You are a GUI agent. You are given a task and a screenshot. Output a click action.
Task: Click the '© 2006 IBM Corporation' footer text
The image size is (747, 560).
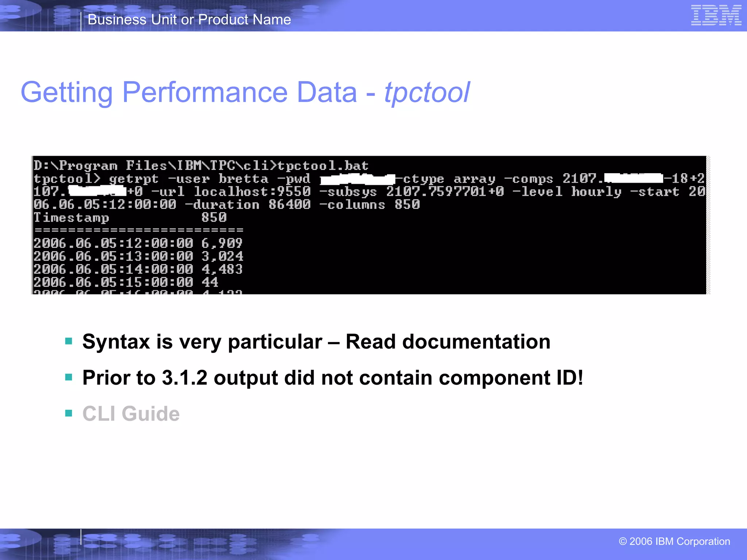(674, 541)
